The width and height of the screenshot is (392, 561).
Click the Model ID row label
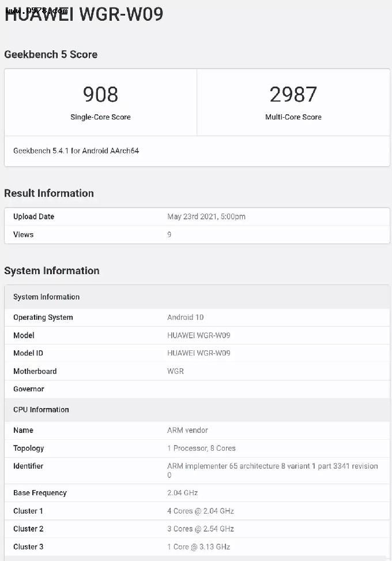28,353
